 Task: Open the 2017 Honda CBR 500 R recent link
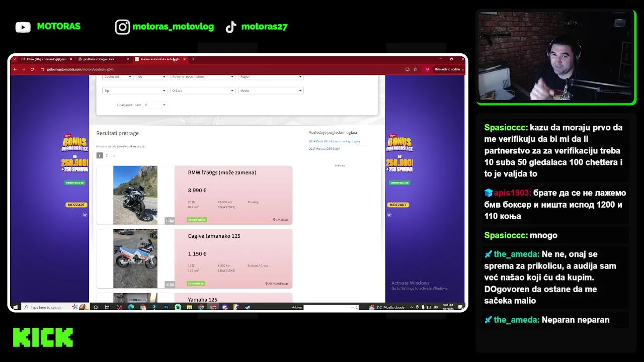(x=325, y=149)
